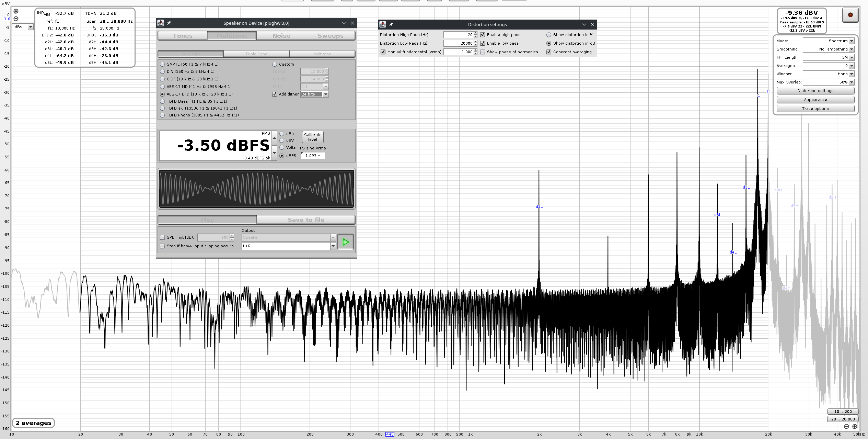Screen dimensions: 868x439
Task: Click the Appearance button
Action: (815, 100)
